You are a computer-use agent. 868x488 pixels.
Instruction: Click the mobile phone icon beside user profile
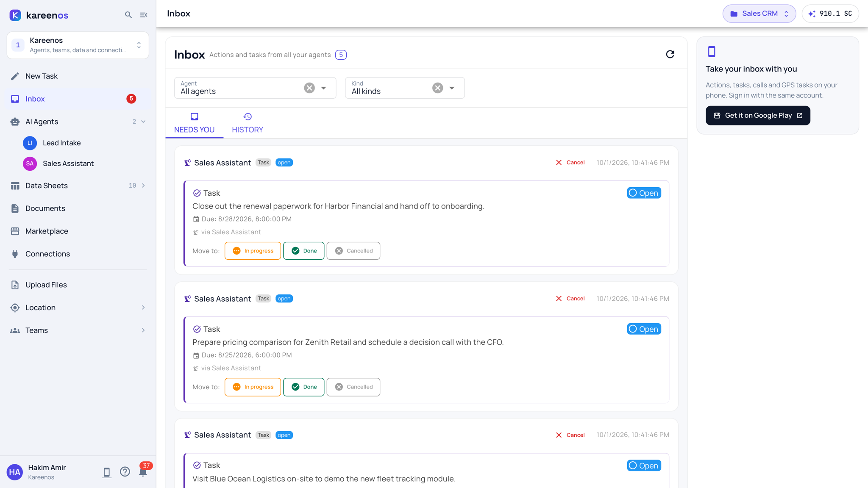[x=106, y=472]
